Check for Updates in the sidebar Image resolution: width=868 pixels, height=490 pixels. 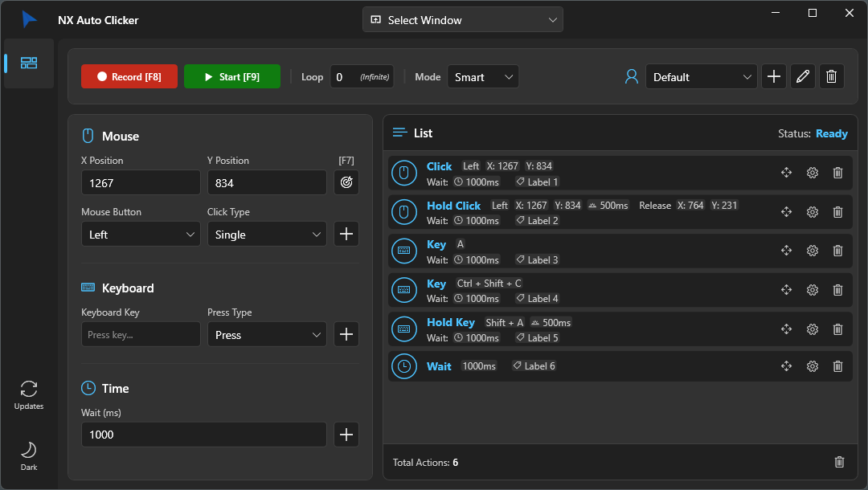[29, 395]
